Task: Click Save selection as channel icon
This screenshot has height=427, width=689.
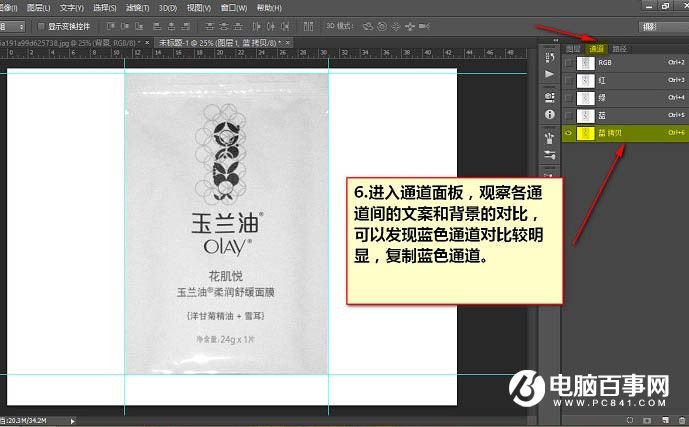Action: pos(647,420)
